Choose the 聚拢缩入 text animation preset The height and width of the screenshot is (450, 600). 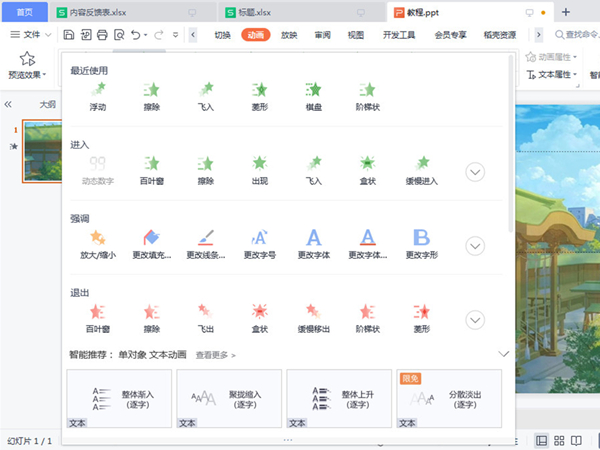228,399
